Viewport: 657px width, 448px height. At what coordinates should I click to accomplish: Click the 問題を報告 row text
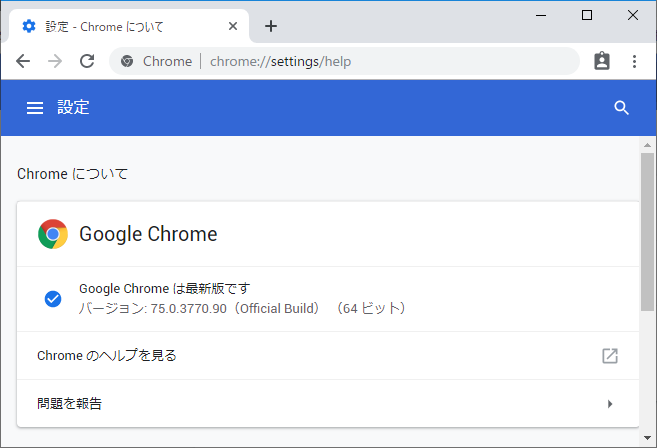(70, 404)
